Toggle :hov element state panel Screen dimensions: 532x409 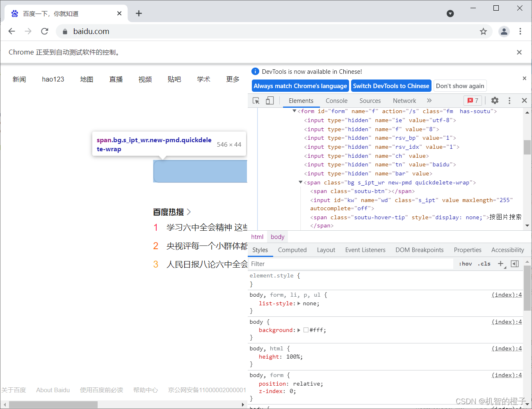pos(466,264)
